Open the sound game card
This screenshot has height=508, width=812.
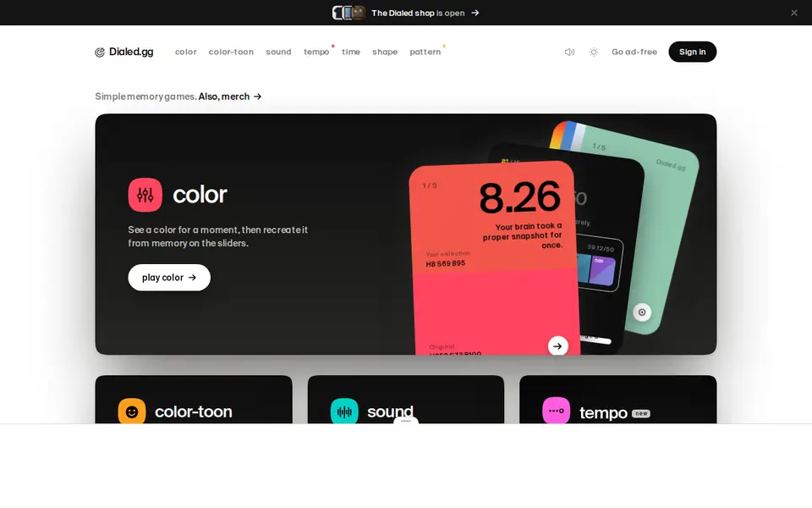click(x=406, y=400)
